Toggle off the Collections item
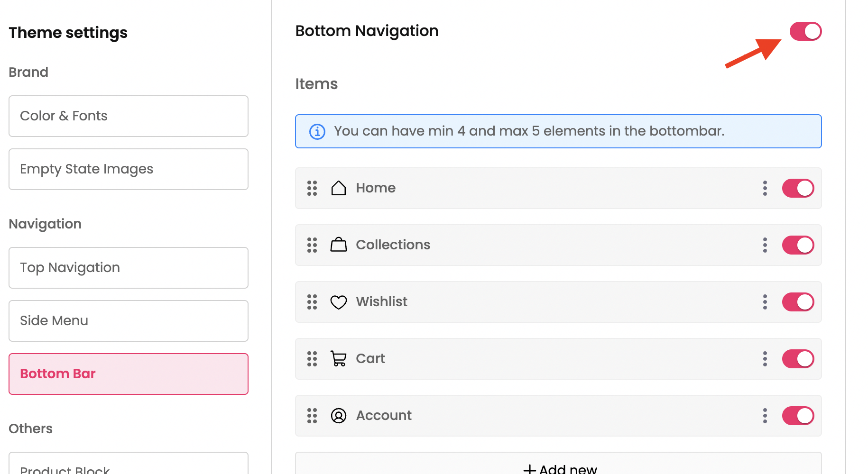The image size is (868, 474). 798,245
